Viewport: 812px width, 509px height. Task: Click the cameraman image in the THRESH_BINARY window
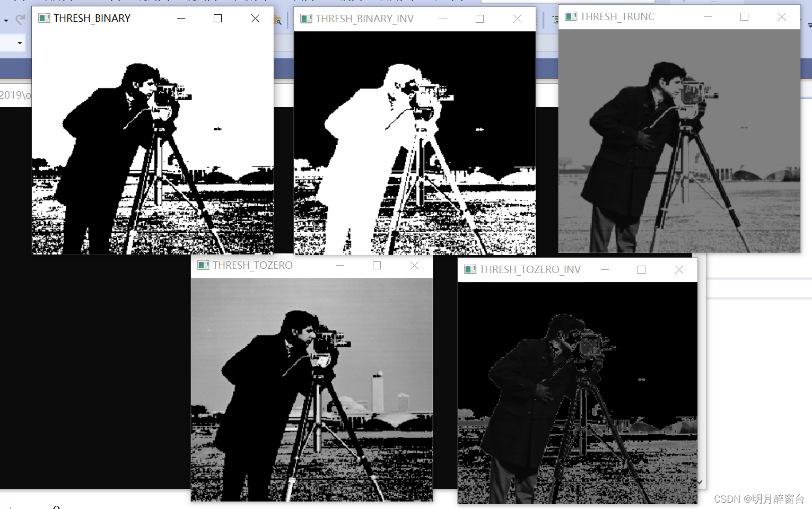point(153,142)
